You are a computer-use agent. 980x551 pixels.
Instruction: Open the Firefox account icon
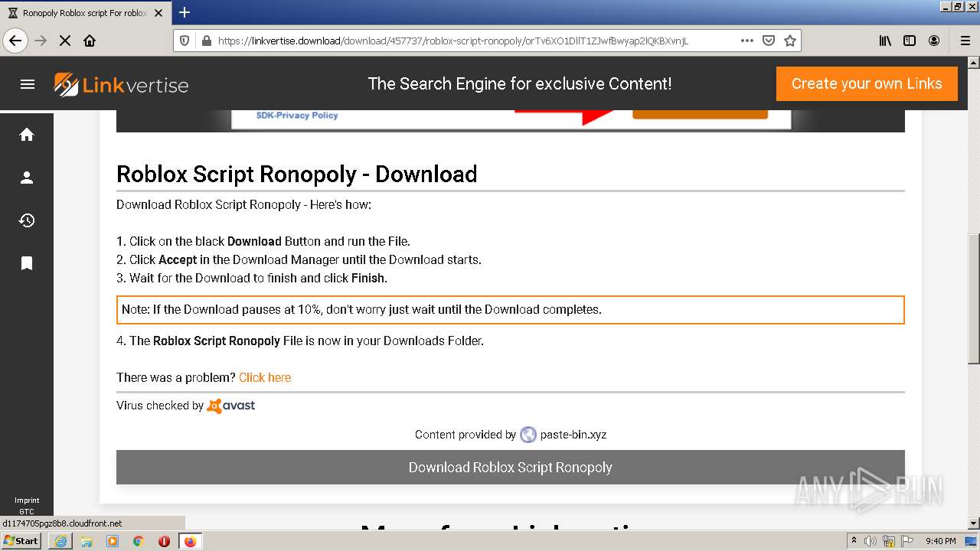coord(934,41)
